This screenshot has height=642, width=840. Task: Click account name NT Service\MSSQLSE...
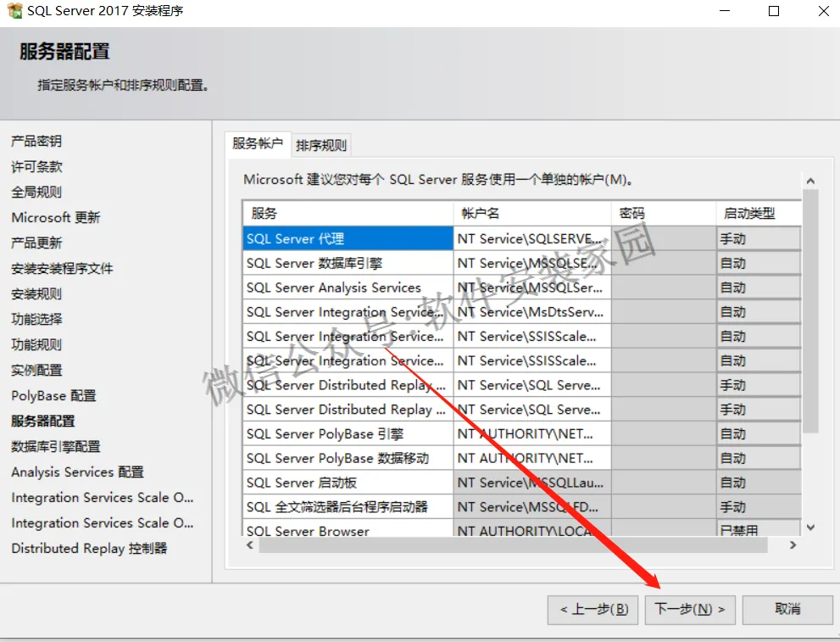(532, 263)
